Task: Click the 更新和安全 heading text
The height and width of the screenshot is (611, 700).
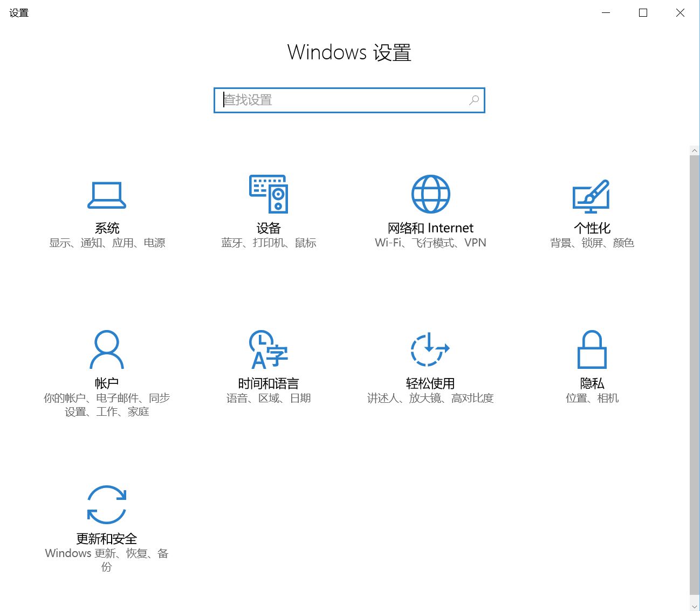Action: coord(107,539)
